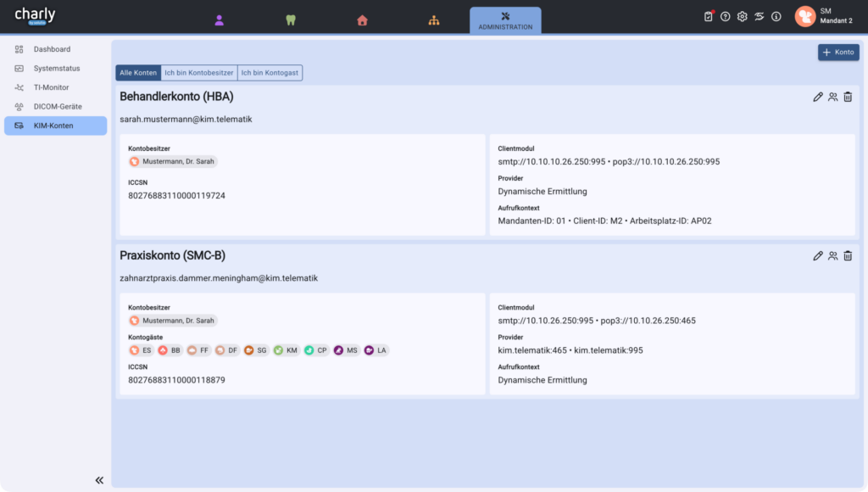Open the ADMINISTRATION tab
This screenshot has height=492, width=868.
click(x=505, y=20)
